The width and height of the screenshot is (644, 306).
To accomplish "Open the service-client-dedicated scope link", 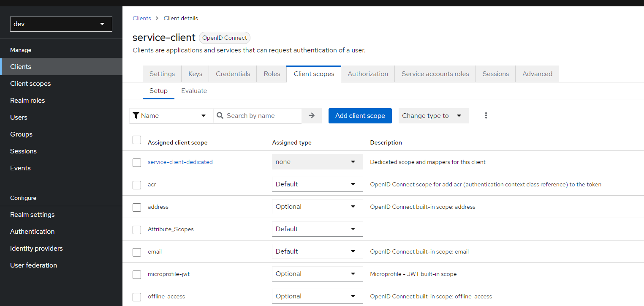I will tap(180, 162).
